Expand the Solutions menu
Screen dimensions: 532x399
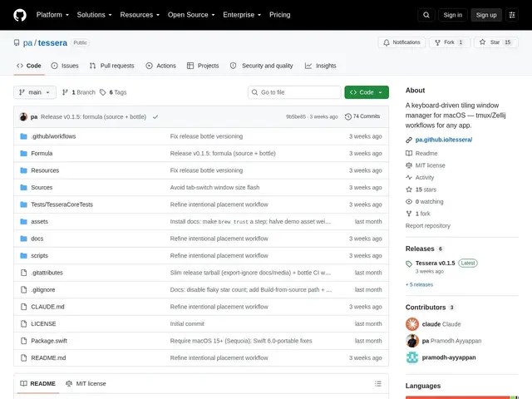(x=94, y=15)
